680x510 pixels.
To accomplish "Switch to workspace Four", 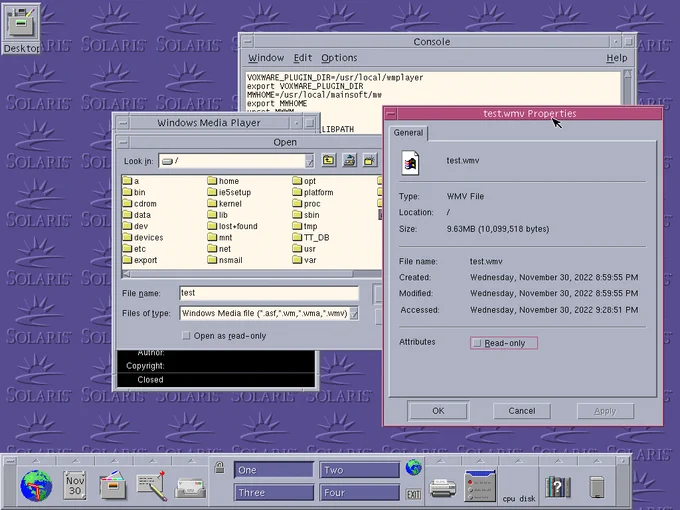I will coord(360,493).
